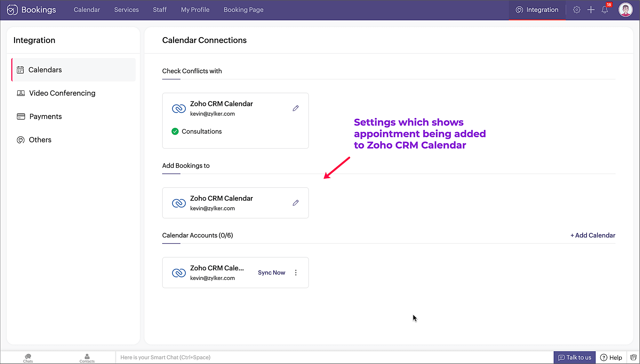Edit Zoho CRM Calendar under Check Conflicts

pos(296,108)
